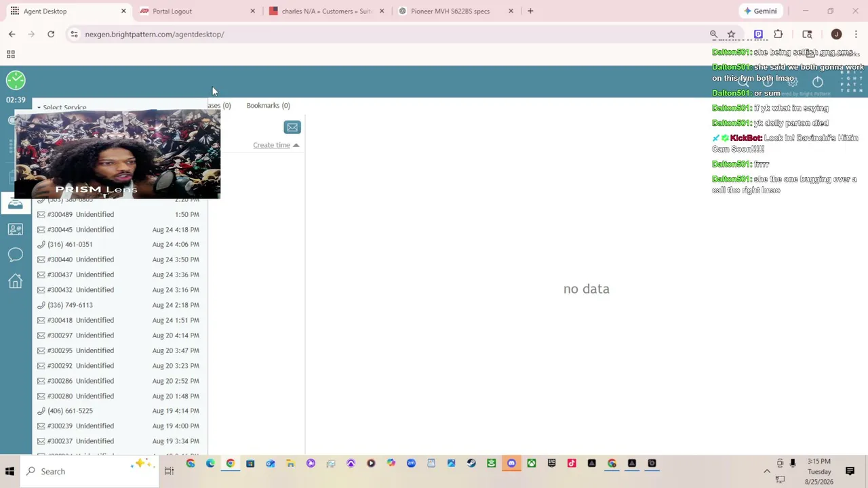Open the contacts directory sidebar icon

(x=16, y=229)
